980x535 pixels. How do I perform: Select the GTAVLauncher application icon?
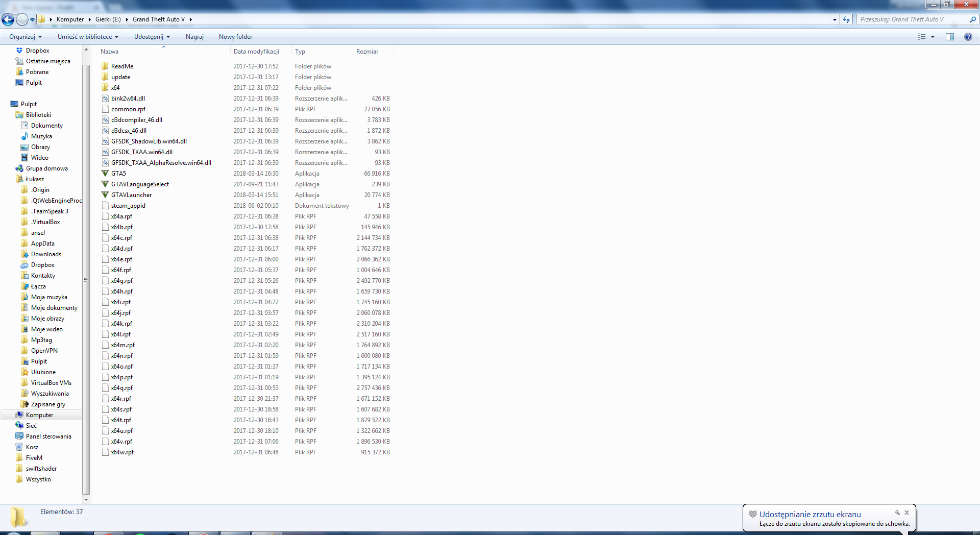pyautogui.click(x=105, y=195)
